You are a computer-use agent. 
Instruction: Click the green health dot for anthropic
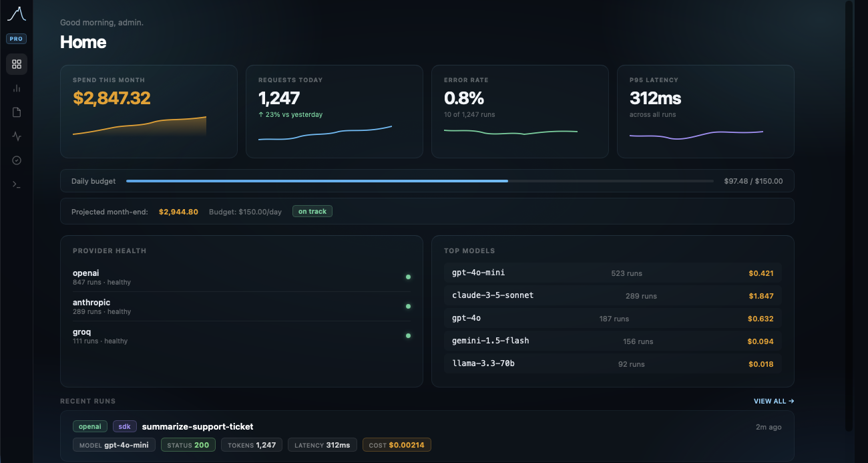[408, 306]
